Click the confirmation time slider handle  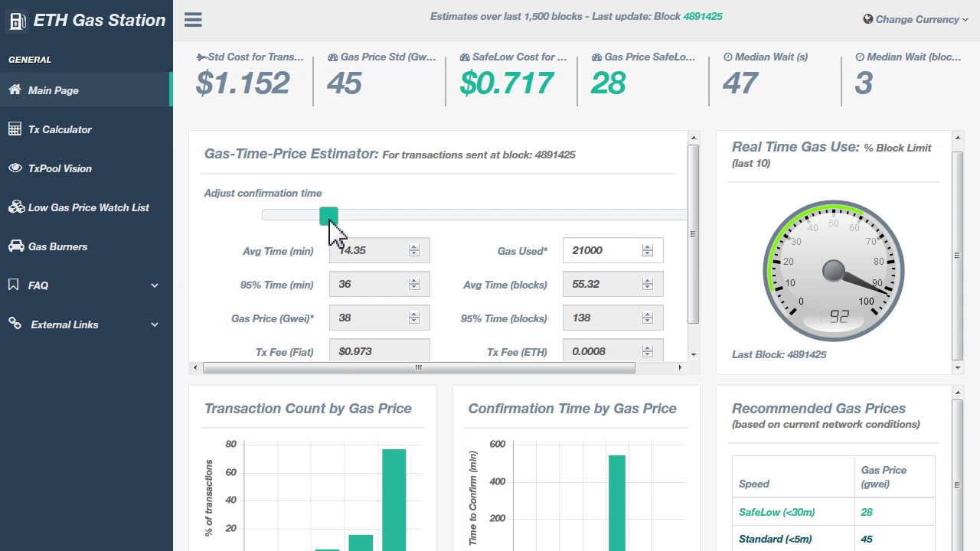(328, 216)
